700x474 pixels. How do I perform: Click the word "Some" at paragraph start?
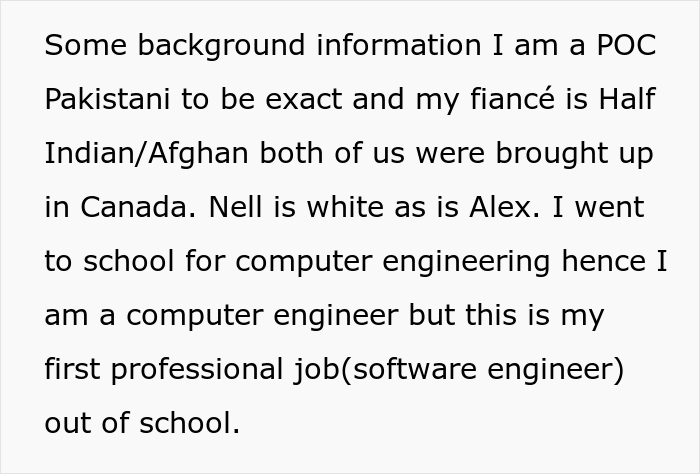pyautogui.click(x=86, y=45)
